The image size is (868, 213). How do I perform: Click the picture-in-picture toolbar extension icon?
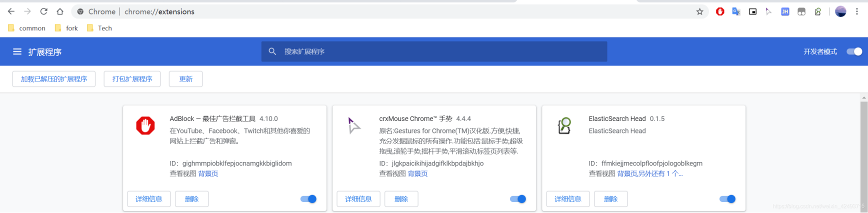click(x=752, y=11)
